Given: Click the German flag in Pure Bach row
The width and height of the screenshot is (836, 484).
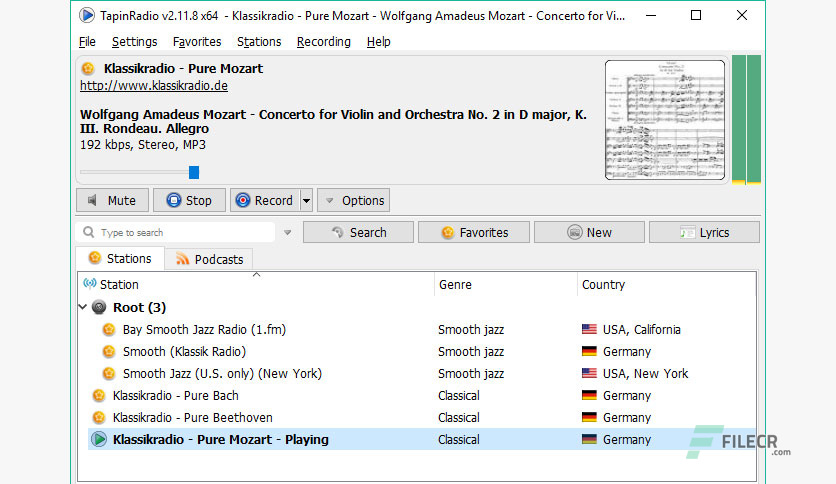Looking at the screenshot, I should click(x=589, y=396).
